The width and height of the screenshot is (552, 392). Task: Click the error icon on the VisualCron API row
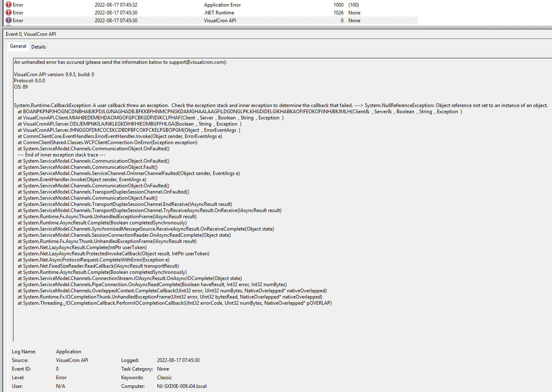[8, 21]
